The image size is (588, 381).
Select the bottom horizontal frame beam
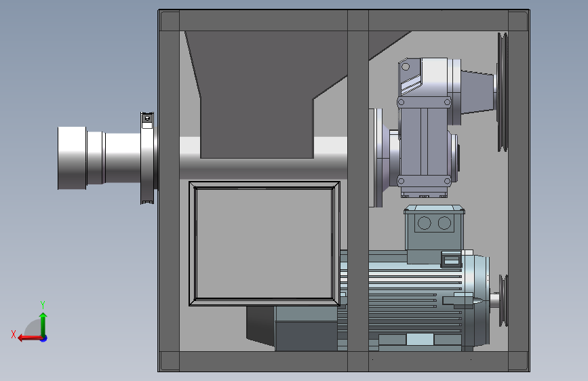pos(344,361)
